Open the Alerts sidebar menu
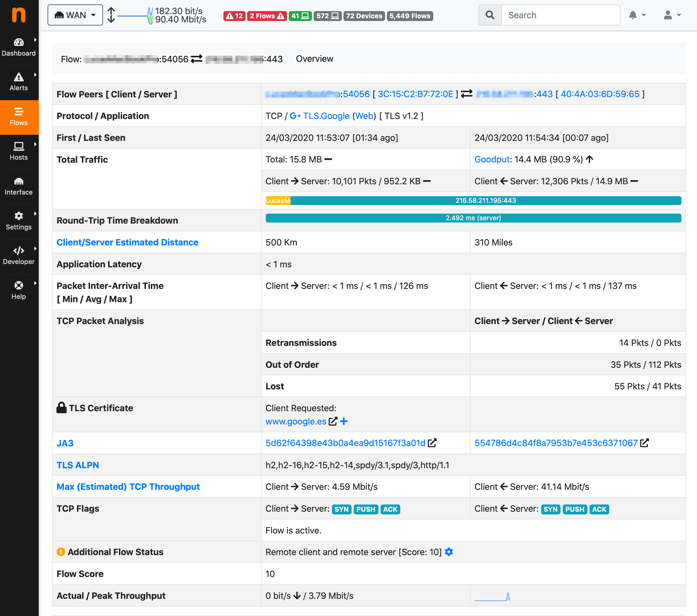The width and height of the screenshot is (697, 616). point(19,82)
